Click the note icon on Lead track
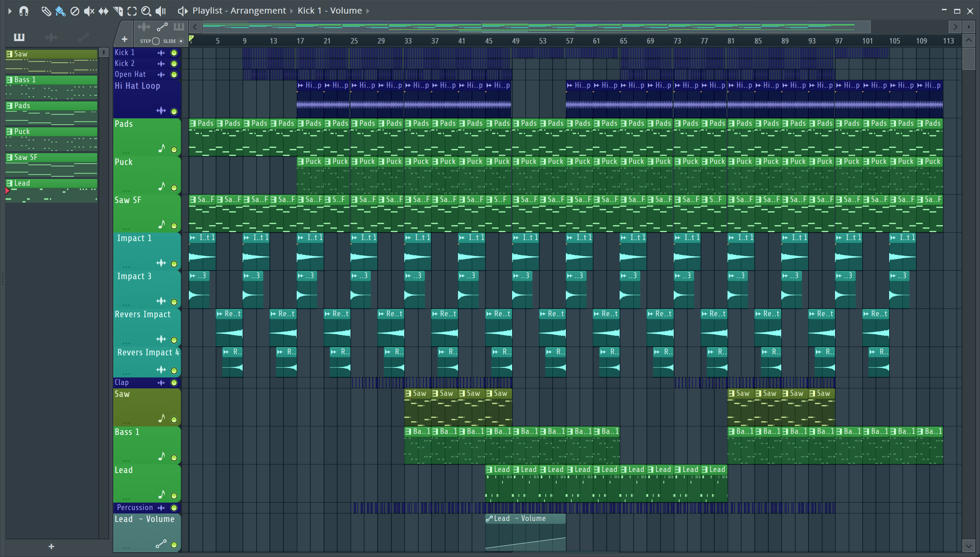Screen dimensions: 980x557 [x=162, y=494]
